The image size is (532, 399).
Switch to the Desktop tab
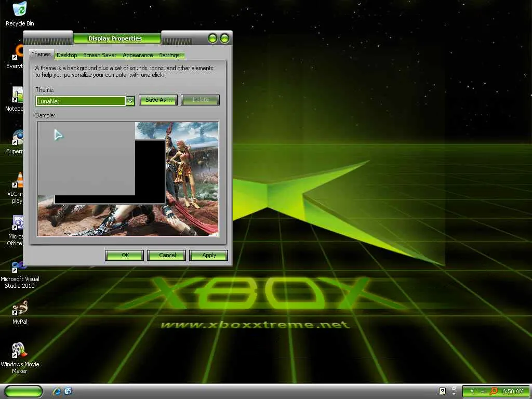pos(67,55)
